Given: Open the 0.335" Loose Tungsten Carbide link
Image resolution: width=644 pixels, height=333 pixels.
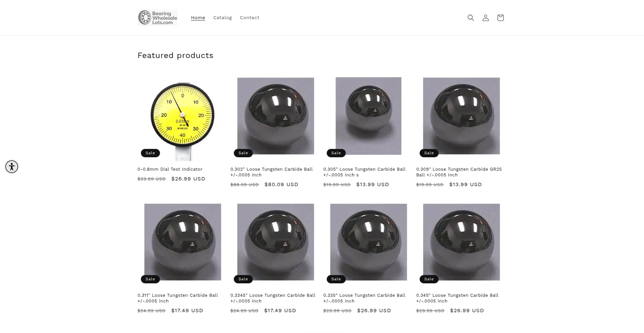Looking at the screenshot, I should tap(364, 298).
